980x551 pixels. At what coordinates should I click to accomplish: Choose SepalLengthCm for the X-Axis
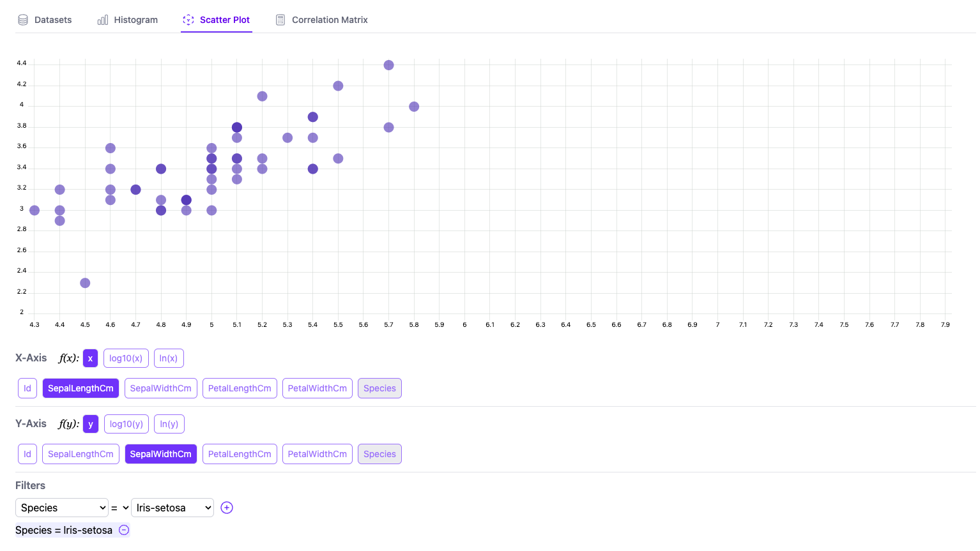pyautogui.click(x=80, y=388)
